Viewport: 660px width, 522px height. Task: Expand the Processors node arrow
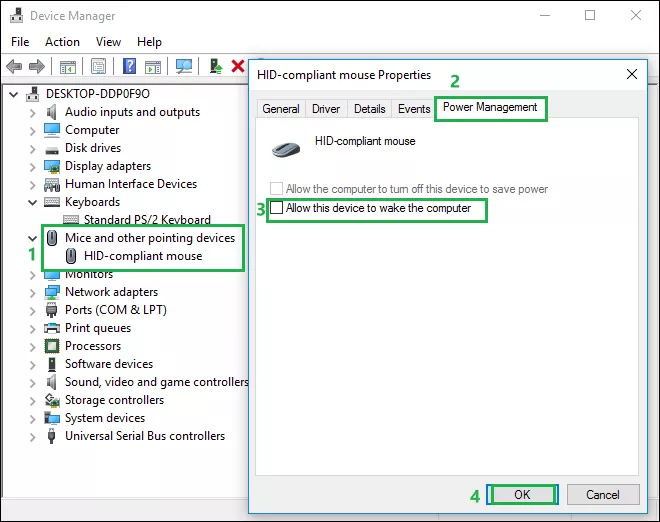[x=32, y=347]
